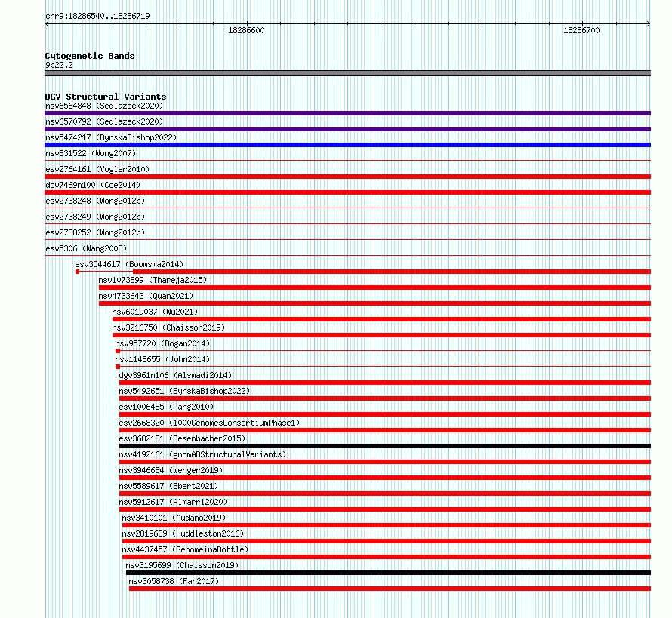Open nsv5912617 (Almarri2020) variant
Image resolution: width=672 pixels, height=618 pixels.
point(173,502)
